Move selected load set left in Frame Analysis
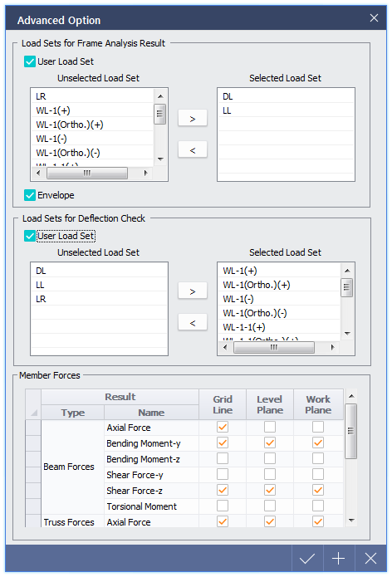The image size is (392, 577). tap(193, 150)
